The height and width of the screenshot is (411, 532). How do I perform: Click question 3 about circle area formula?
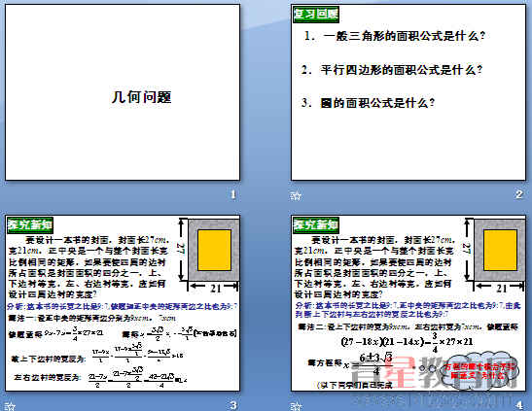(369, 103)
